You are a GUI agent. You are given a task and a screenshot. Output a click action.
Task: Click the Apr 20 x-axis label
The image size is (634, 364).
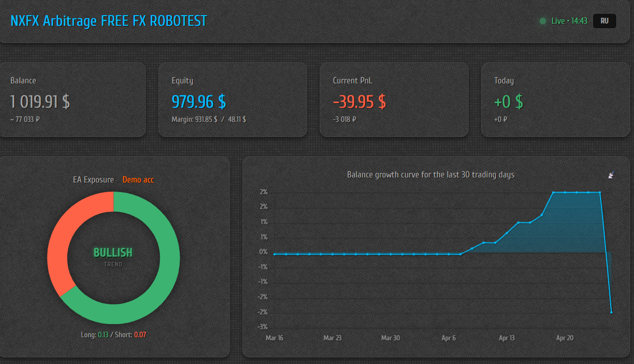(x=565, y=338)
